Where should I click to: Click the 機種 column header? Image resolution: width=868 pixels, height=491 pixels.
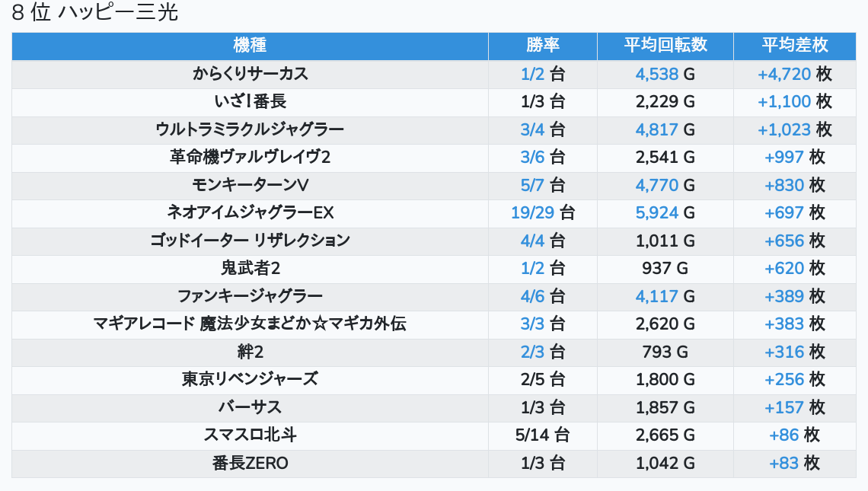250,46
